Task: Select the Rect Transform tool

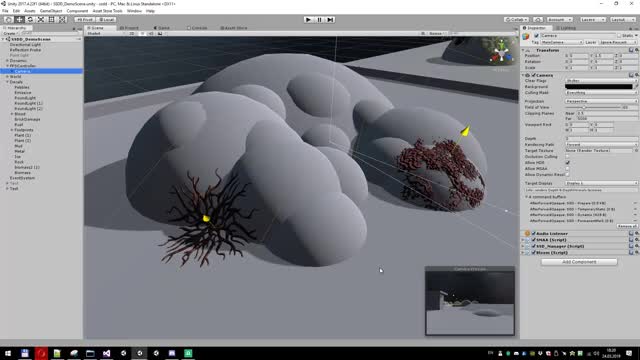Action: (x=51, y=20)
